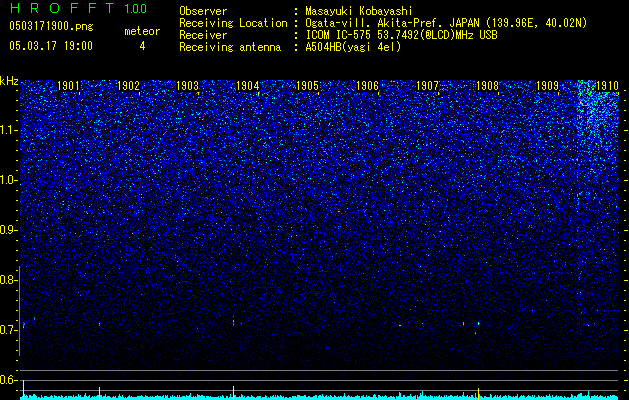Select the 1907 time marker
Image resolution: width=629 pixels, height=400 pixels.
click(427, 85)
